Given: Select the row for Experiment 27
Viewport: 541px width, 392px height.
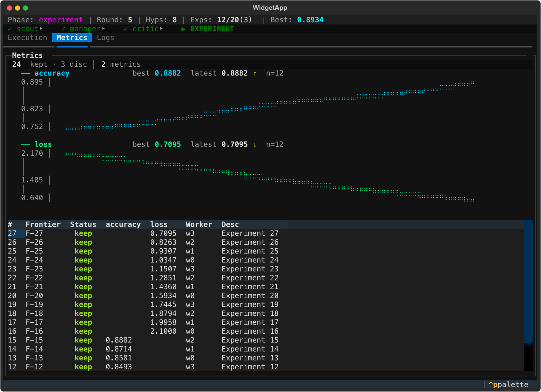Looking at the screenshot, I should coord(265,233).
